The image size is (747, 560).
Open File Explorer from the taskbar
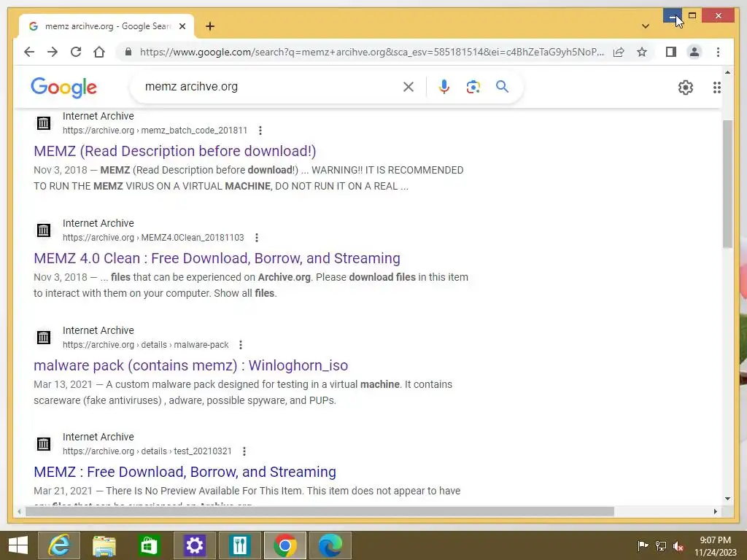click(x=104, y=545)
